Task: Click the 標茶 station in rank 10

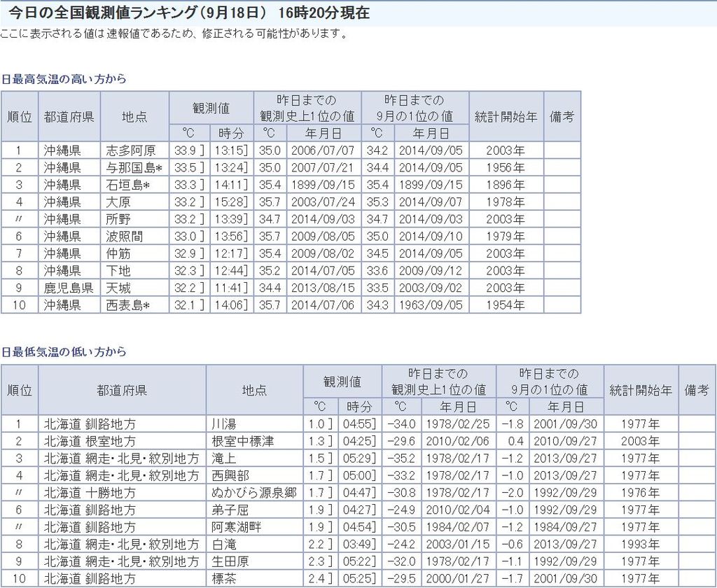Action: pos(225,579)
